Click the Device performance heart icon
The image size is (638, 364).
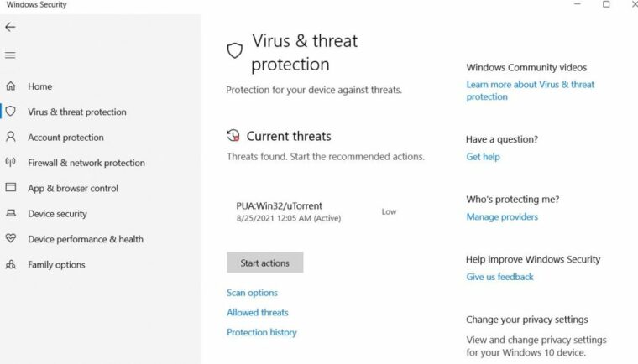pyautogui.click(x=11, y=238)
